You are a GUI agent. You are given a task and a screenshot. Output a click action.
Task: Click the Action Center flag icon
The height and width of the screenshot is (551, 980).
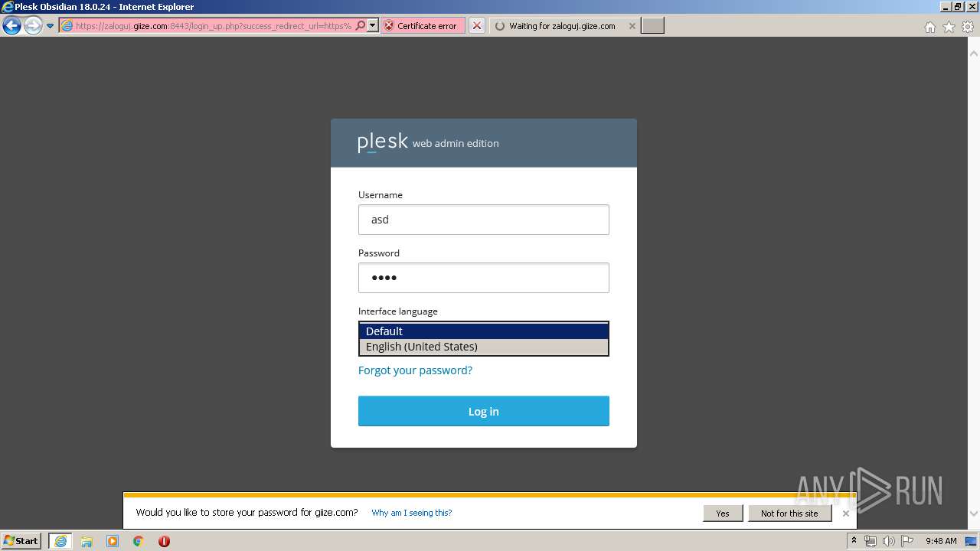tap(906, 541)
